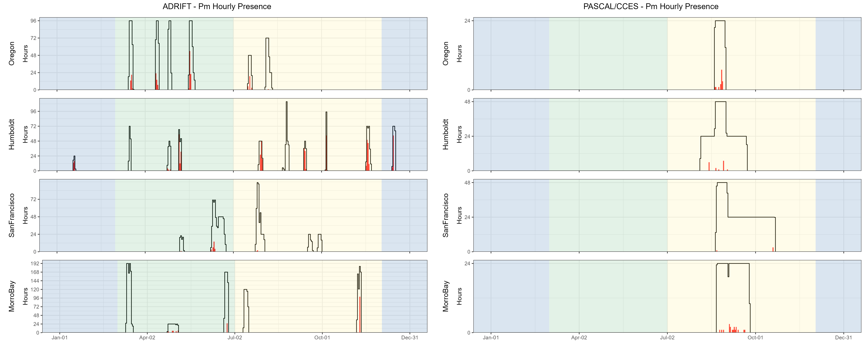Viewport: 868px width, 347px height.
Task: Select the MorroBay row label in PASCAL/CCES column
Action: pyautogui.click(x=446, y=296)
